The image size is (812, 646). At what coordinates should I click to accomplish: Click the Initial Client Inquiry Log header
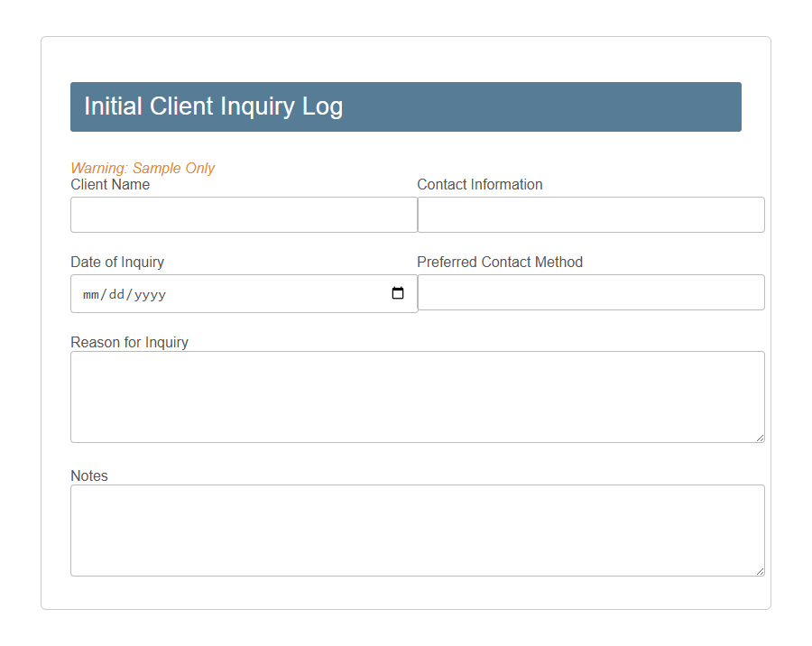tap(213, 106)
